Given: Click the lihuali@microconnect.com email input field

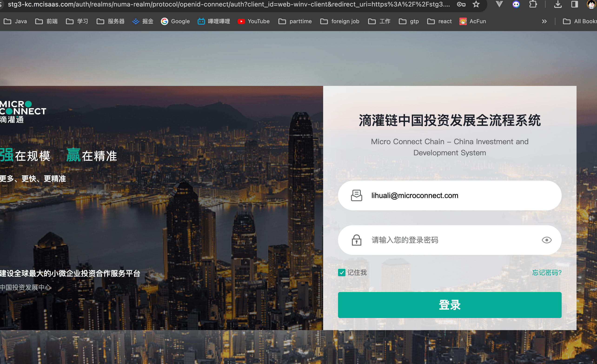Looking at the screenshot, I should tap(449, 195).
